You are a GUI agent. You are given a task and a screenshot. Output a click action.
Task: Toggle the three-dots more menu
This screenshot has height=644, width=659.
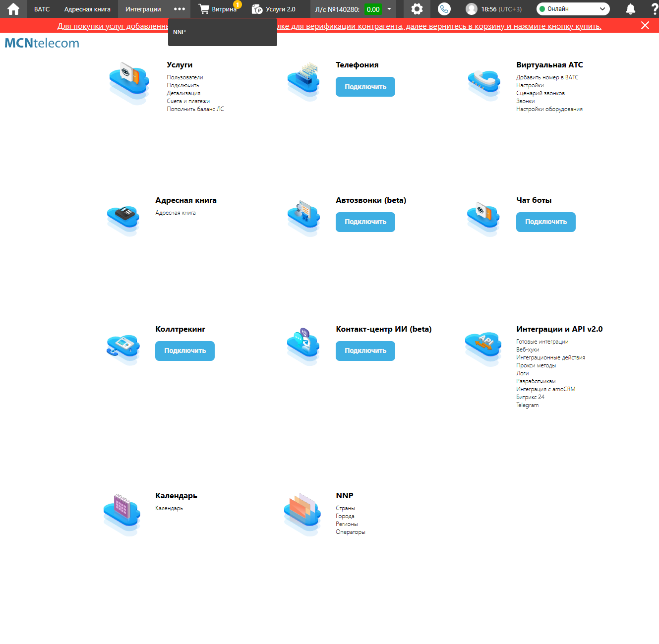(x=180, y=9)
